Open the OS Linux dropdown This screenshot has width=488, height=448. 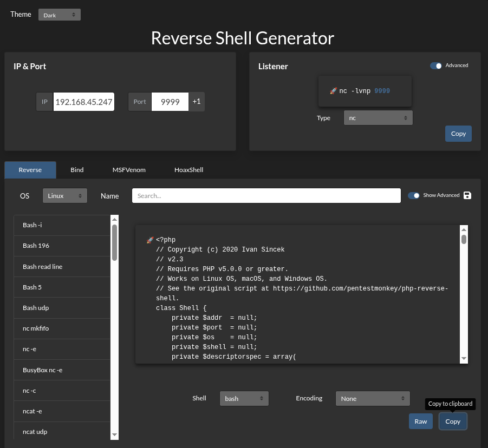click(x=65, y=195)
